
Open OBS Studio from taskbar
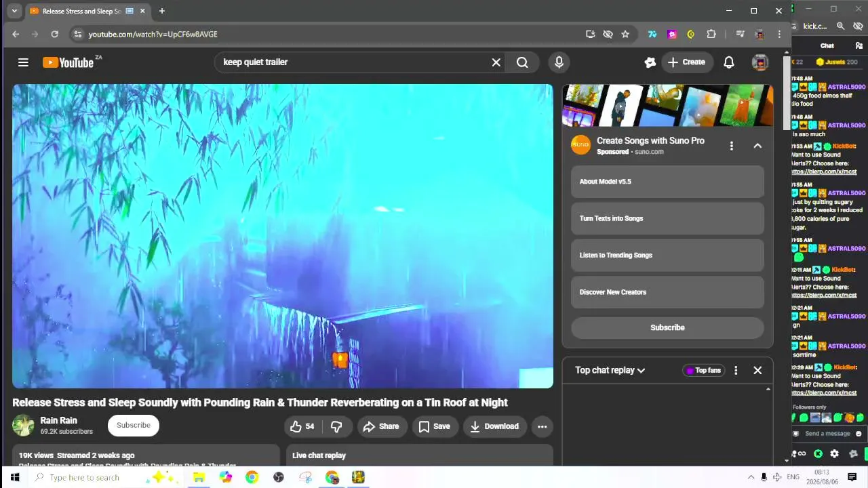(279, 477)
